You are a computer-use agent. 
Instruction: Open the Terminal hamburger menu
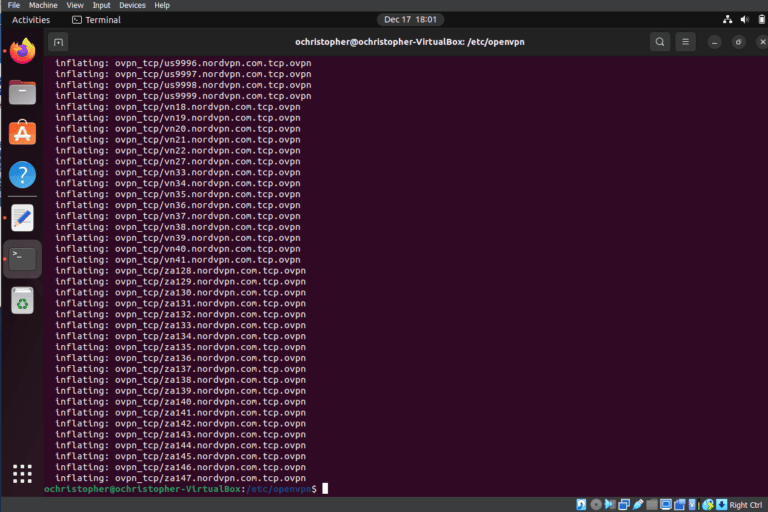click(685, 42)
